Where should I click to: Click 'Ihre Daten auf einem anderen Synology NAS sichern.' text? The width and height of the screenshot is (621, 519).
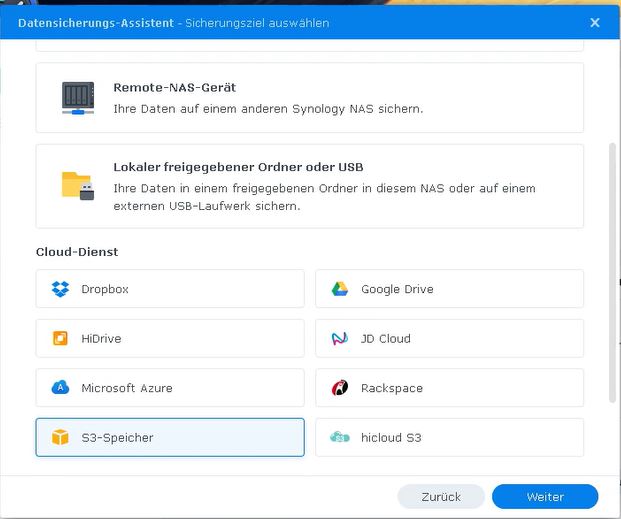pos(269,109)
